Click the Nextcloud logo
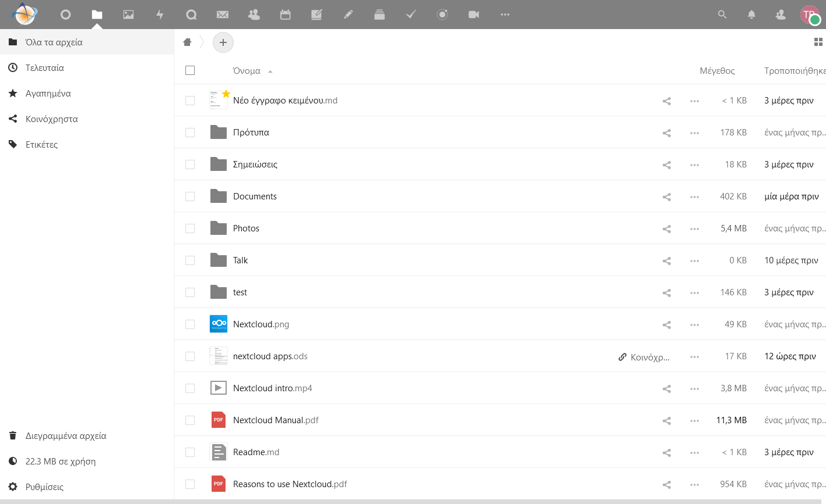 click(24, 15)
